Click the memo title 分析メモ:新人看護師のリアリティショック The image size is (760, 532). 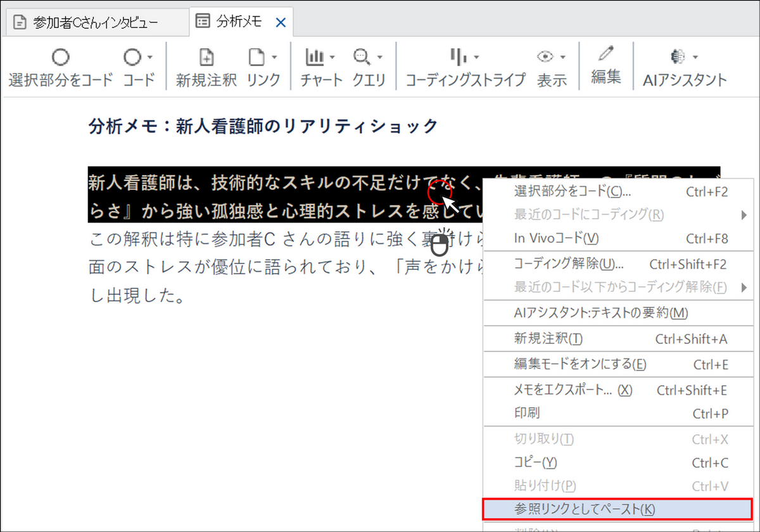click(x=263, y=126)
